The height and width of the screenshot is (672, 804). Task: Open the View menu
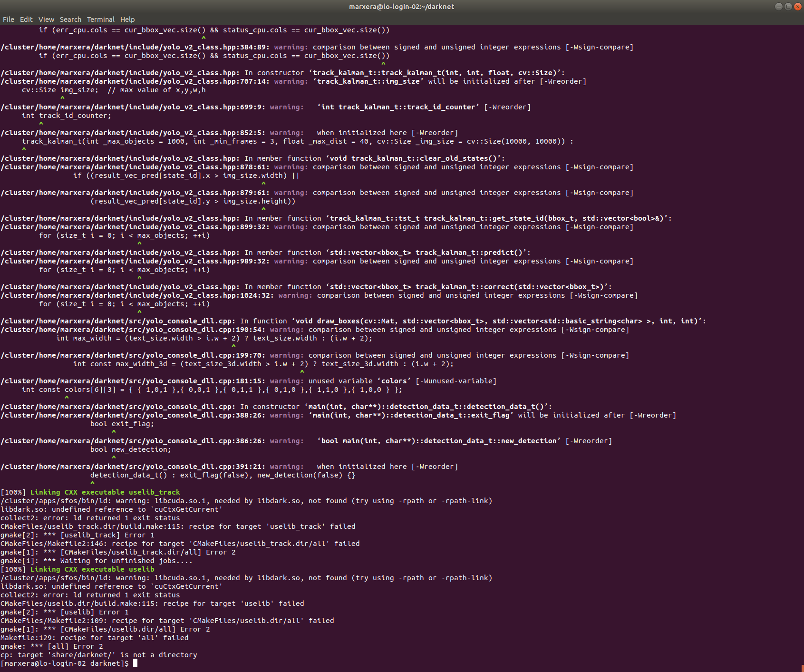tap(46, 19)
